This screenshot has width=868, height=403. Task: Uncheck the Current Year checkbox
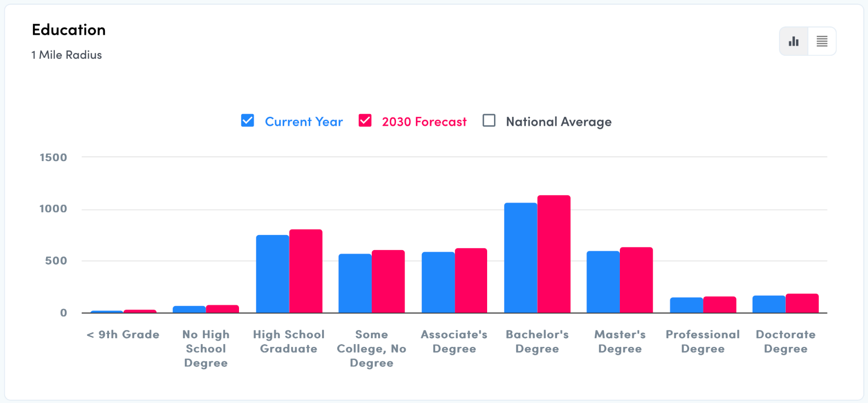tap(248, 120)
